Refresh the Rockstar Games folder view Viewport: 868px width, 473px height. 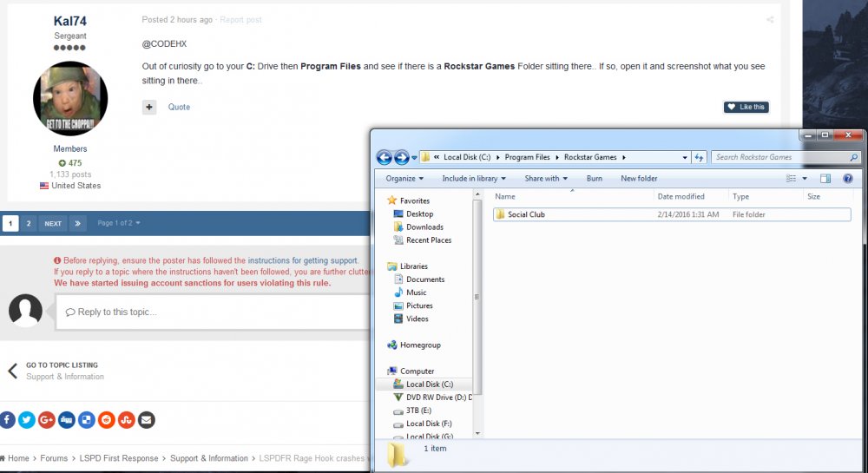(699, 157)
